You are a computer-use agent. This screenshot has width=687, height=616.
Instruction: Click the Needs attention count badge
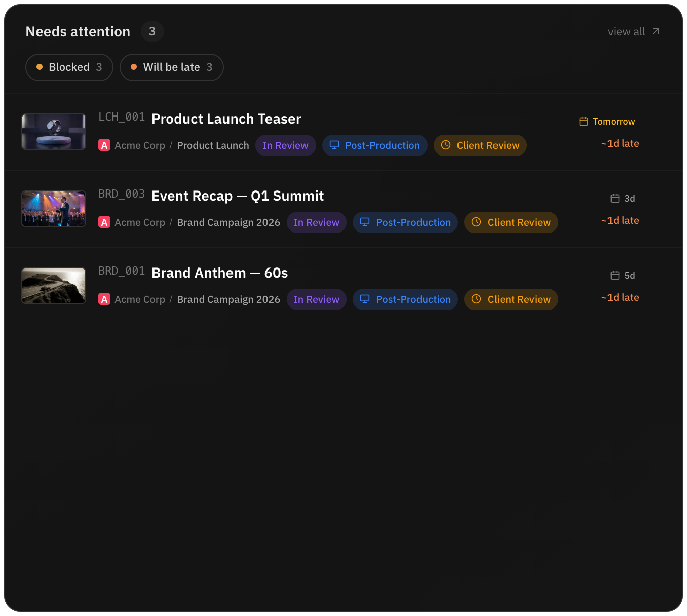click(x=152, y=31)
